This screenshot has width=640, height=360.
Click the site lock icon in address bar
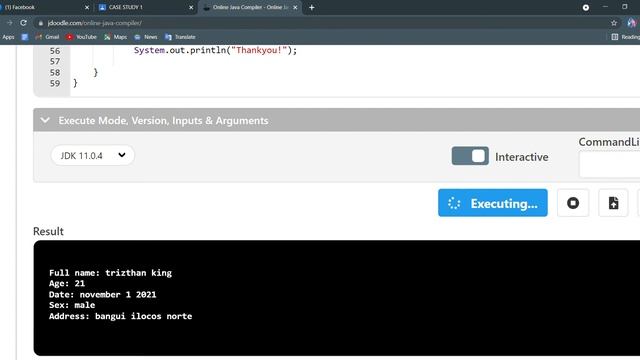(40, 23)
